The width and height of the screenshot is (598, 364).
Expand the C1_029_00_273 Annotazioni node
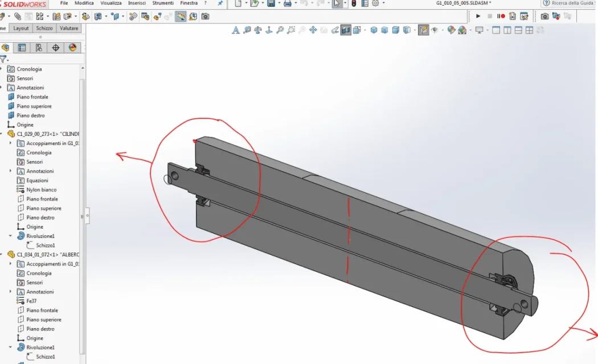[x=10, y=171]
